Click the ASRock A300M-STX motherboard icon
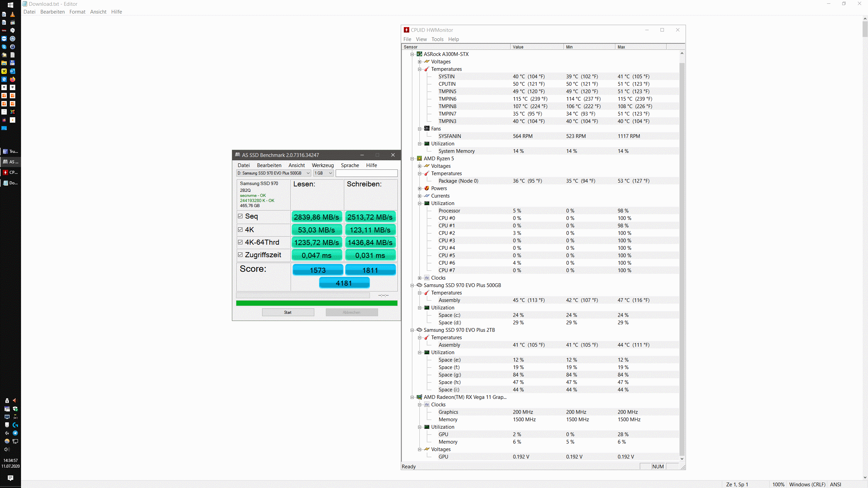This screenshot has height=488, width=868. tap(419, 54)
